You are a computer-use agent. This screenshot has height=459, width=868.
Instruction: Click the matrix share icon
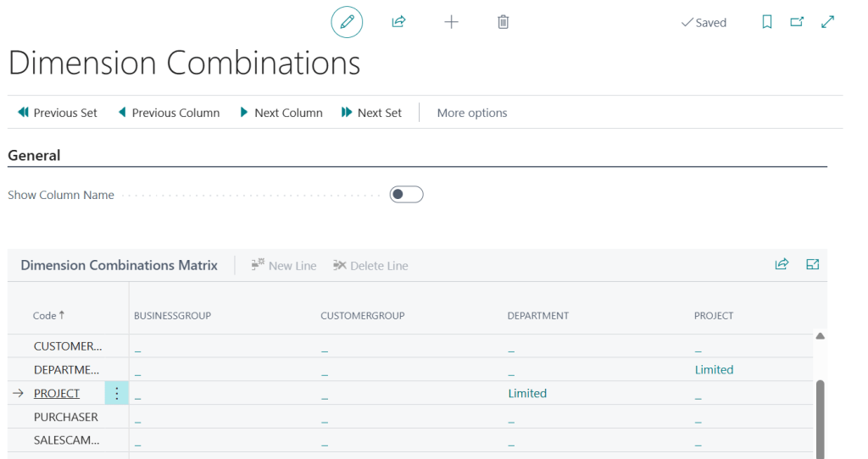[x=782, y=264]
